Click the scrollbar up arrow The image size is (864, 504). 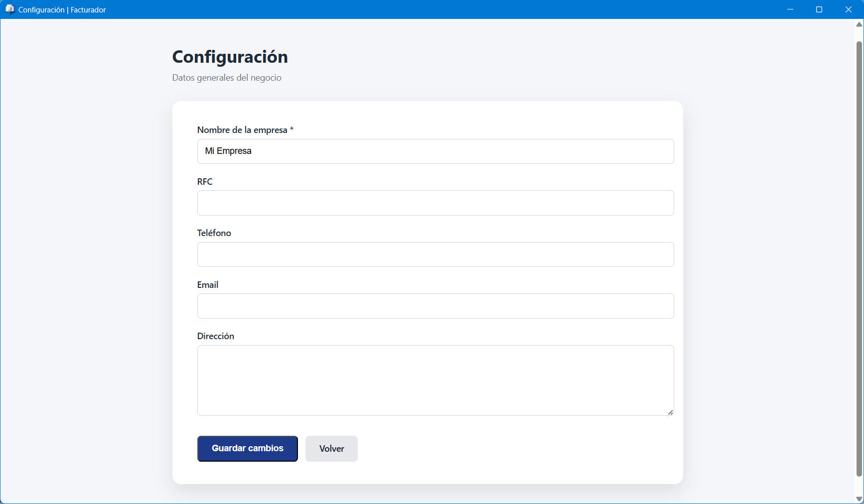coord(859,24)
